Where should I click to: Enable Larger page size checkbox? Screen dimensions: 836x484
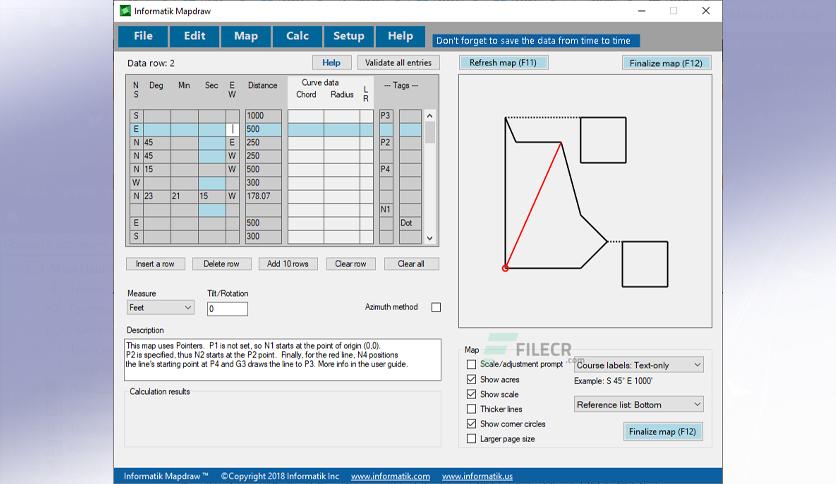(x=471, y=439)
